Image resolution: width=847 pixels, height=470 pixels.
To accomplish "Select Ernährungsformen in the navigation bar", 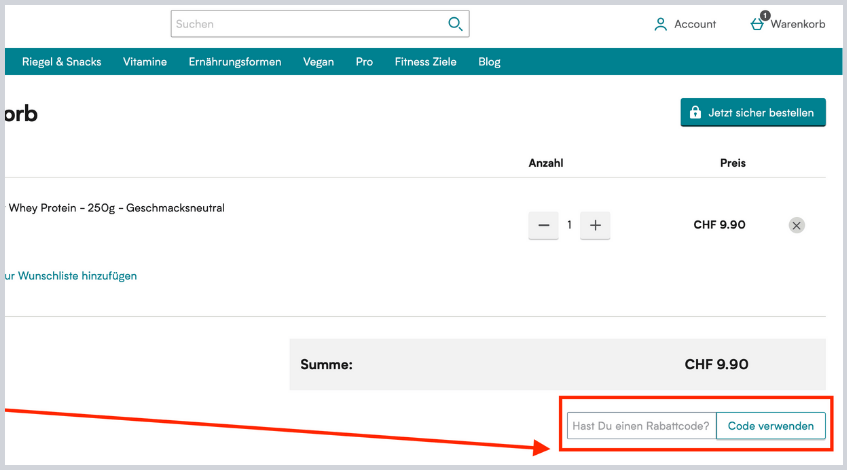I will pyautogui.click(x=235, y=62).
